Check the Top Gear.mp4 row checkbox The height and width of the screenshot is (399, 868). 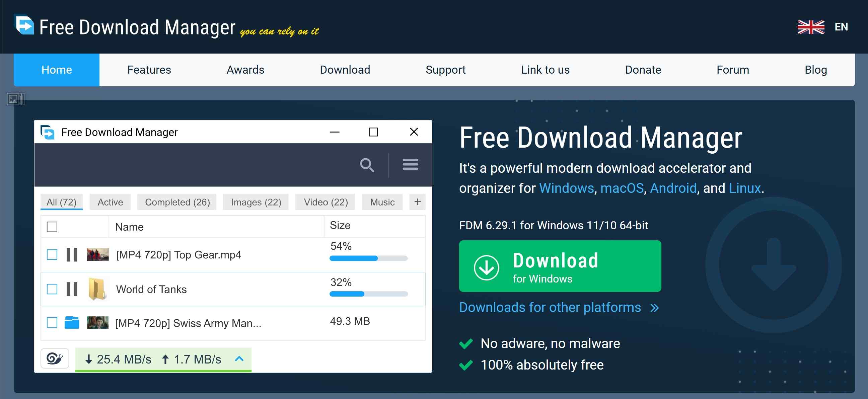click(52, 255)
